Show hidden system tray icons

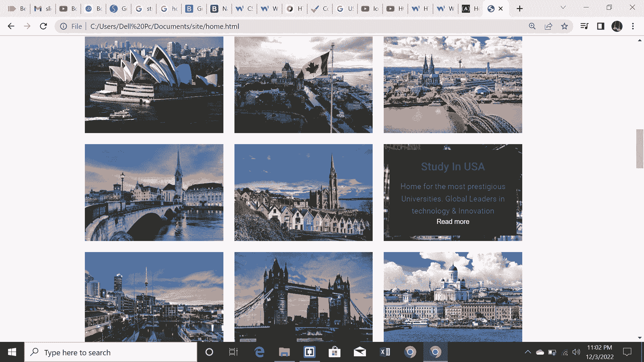pos(528,352)
